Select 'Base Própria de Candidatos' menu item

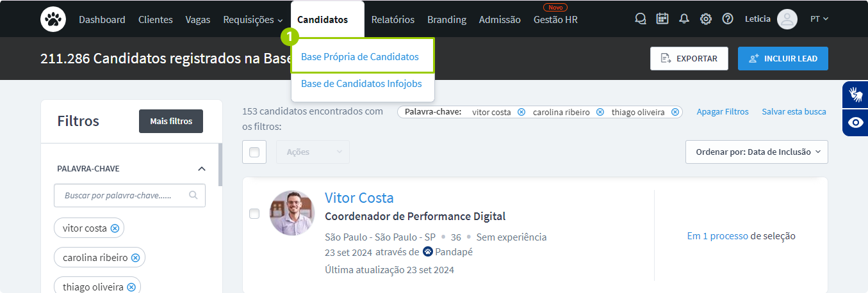coord(360,57)
